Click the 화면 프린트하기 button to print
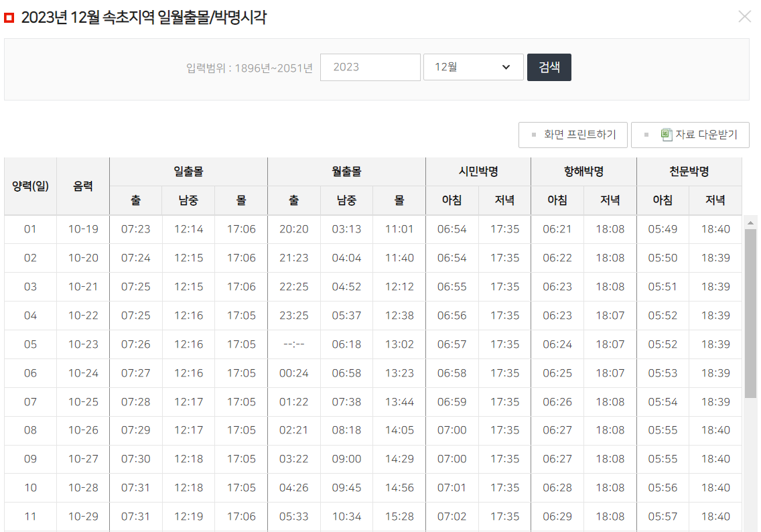Image resolution: width=761 pixels, height=532 pixels. point(573,135)
